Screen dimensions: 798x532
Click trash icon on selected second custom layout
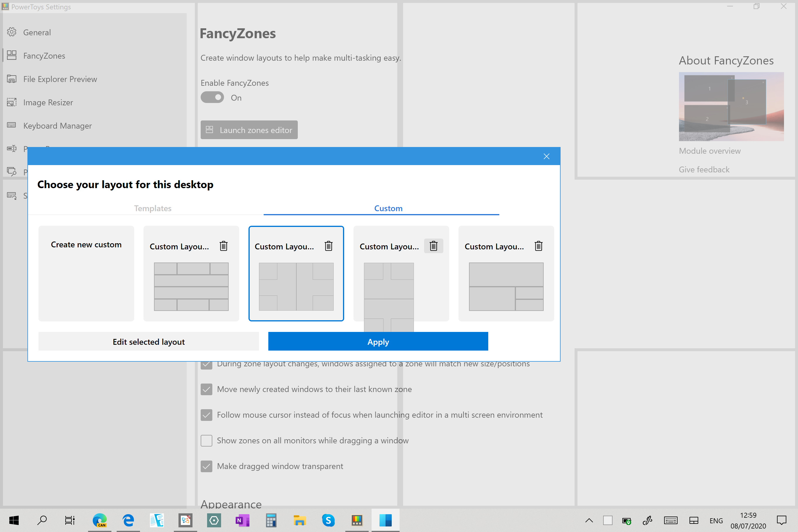tap(328, 246)
